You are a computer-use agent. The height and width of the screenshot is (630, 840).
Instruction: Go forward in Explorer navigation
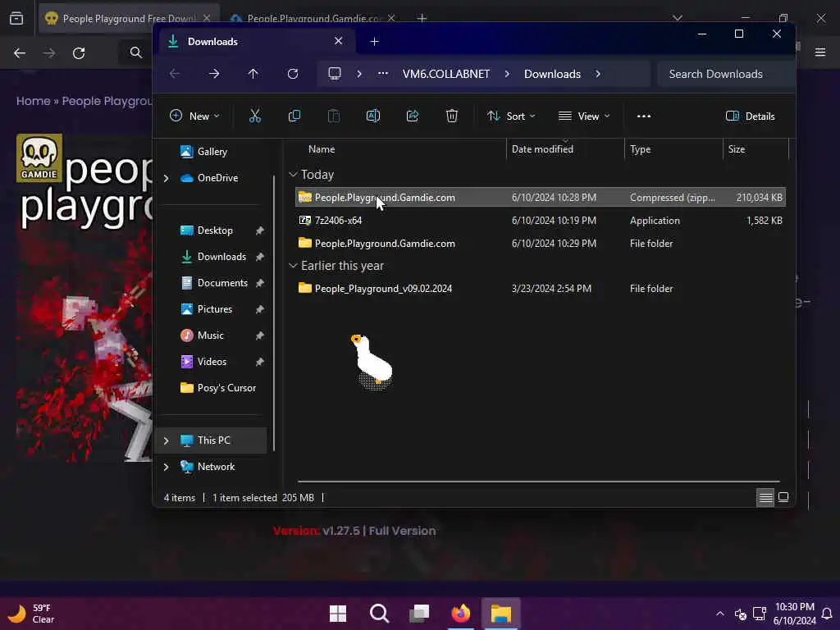[214, 73]
